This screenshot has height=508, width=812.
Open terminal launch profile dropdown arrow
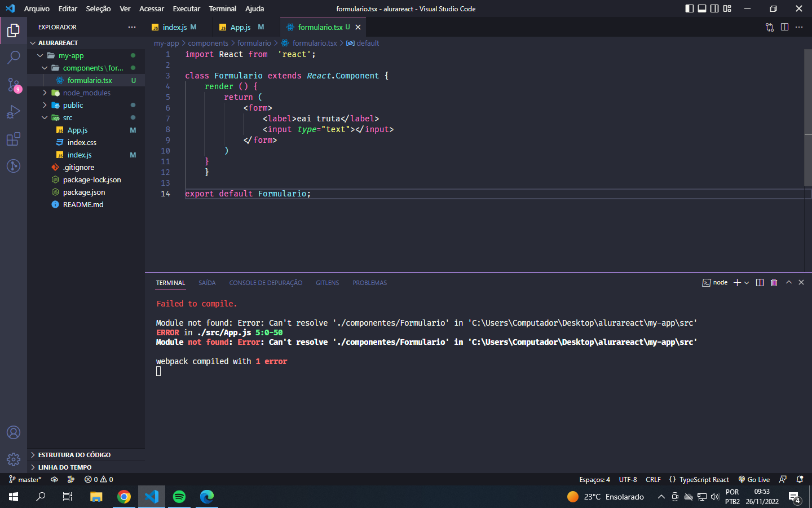click(747, 282)
